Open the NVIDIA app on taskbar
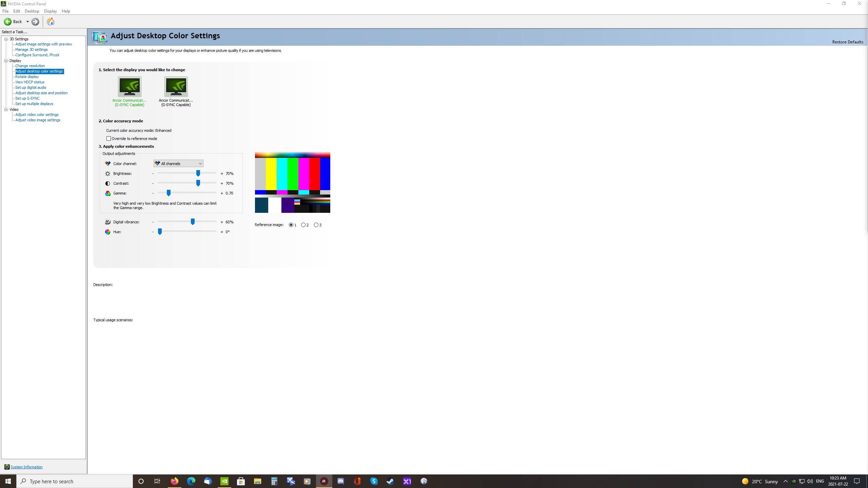868x488 pixels. (224, 481)
